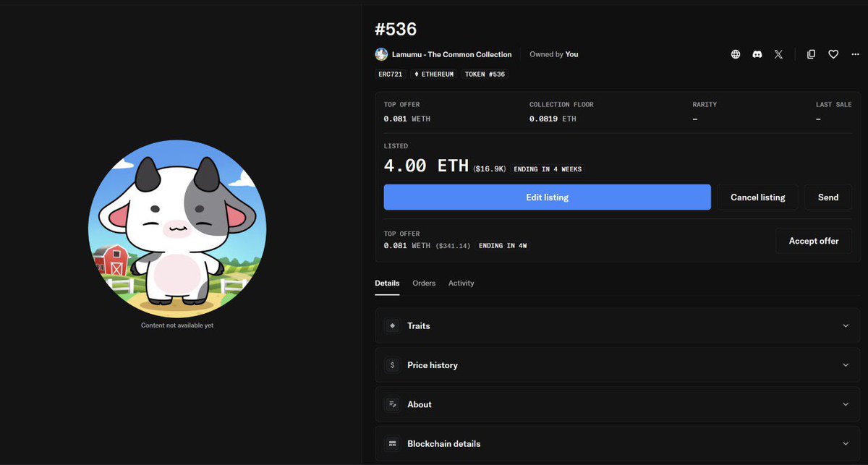Open the three-dot more options menu
This screenshot has width=868, height=465.
[854, 54]
